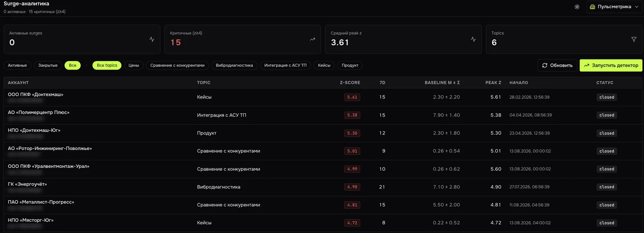Select the Активные status filter

[17, 65]
